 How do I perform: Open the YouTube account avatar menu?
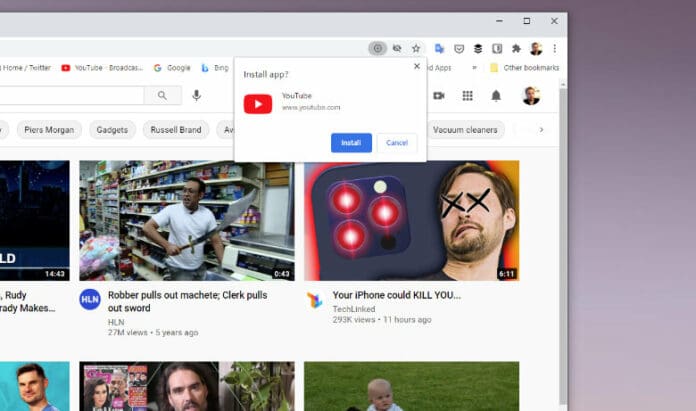pos(530,96)
